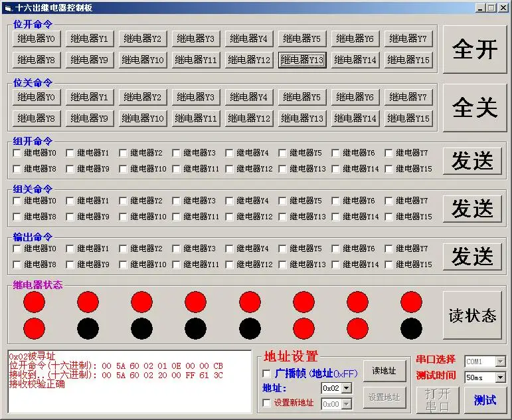Click the log line 接收校验正确

point(37,384)
